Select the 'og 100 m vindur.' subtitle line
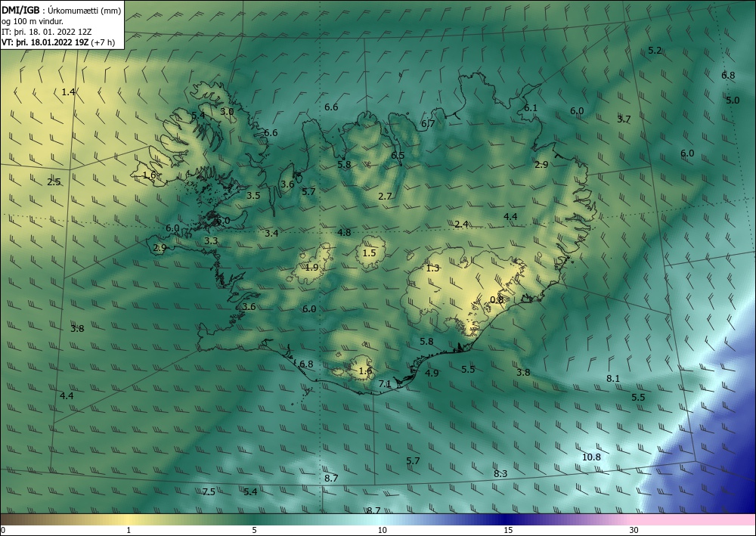Screen dimensions: 756x536 (33, 21)
